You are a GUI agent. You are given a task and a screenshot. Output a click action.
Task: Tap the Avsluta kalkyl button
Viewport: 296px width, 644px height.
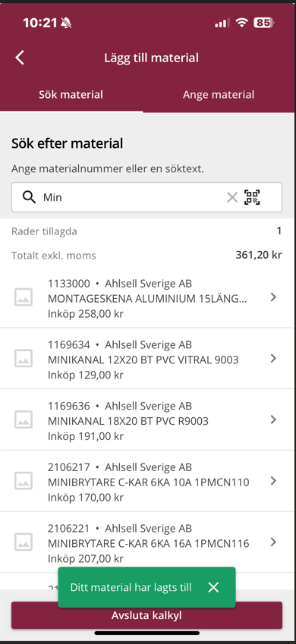pyautogui.click(x=146, y=615)
